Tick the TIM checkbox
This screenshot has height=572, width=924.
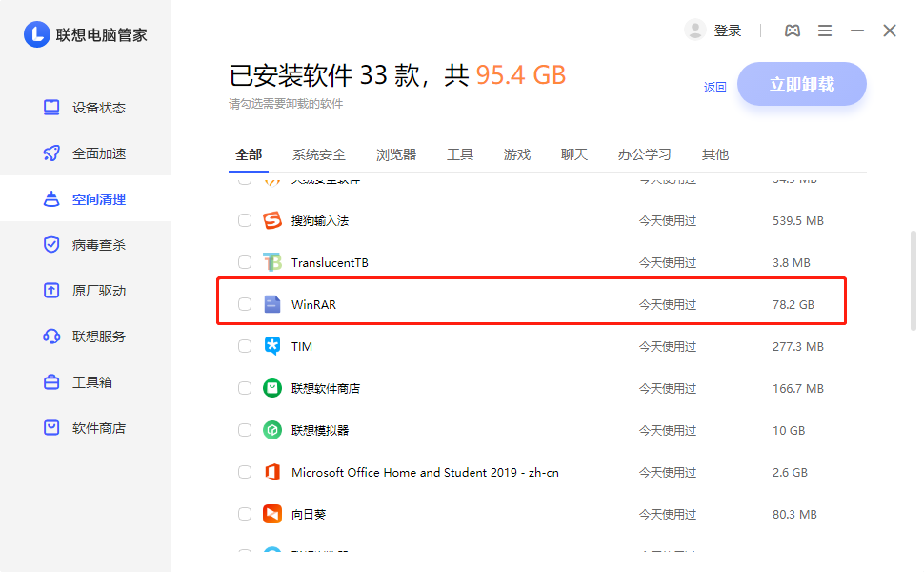(x=245, y=346)
